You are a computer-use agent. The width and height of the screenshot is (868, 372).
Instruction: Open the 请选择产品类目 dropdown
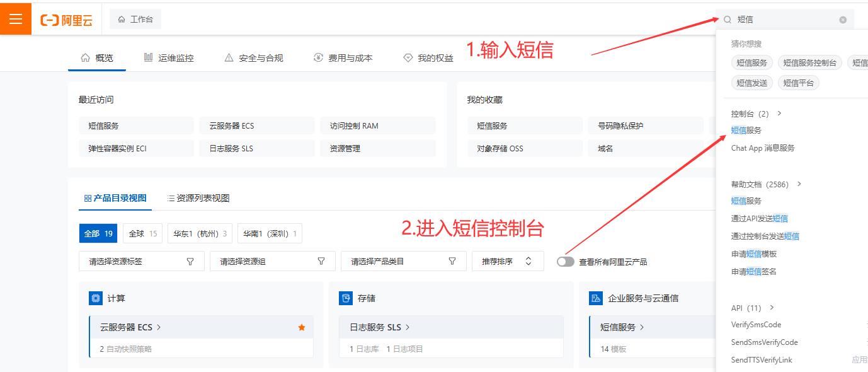(x=404, y=261)
